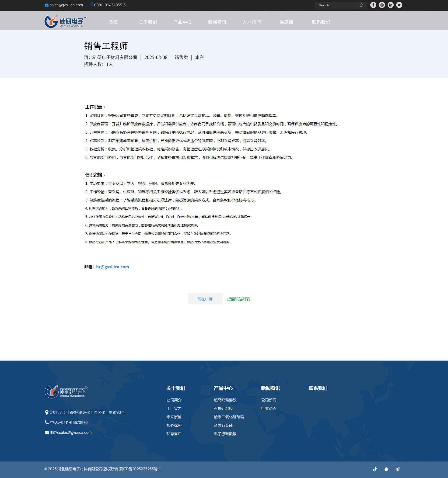448x478 pixels.
Task: Open 人才招聘 in top navigation
Action: tap(252, 22)
